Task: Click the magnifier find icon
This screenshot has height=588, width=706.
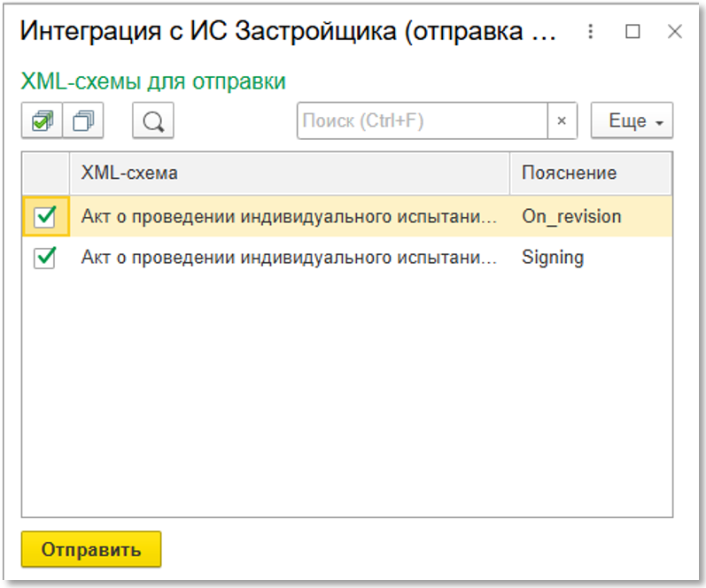Action: point(153,121)
